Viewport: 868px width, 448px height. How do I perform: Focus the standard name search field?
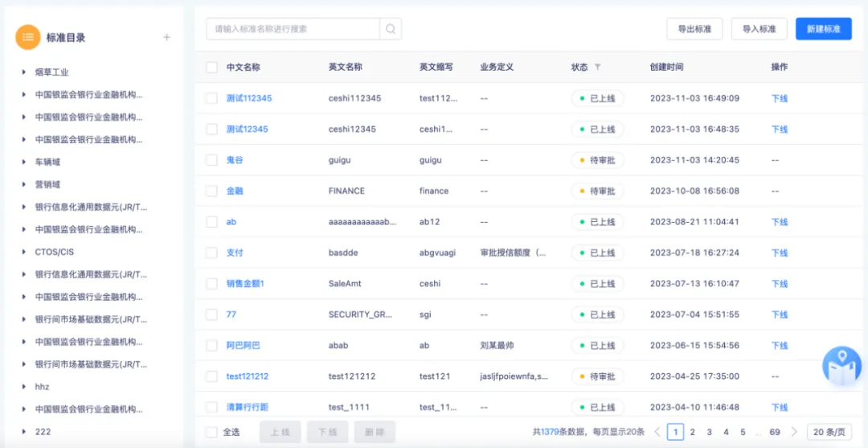click(x=293, y=29)
